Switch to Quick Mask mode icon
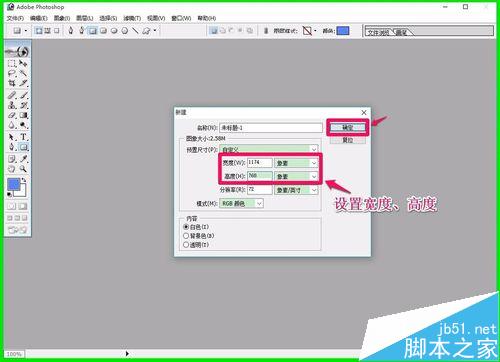The height and width of the screenshot is (362, 500). tap(23, 206)
